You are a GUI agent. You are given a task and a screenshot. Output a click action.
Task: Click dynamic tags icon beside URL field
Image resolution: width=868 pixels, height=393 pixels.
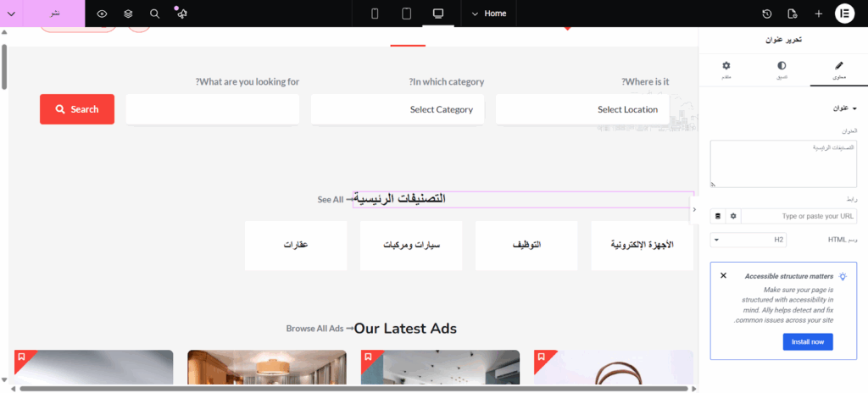coord(718,216)
